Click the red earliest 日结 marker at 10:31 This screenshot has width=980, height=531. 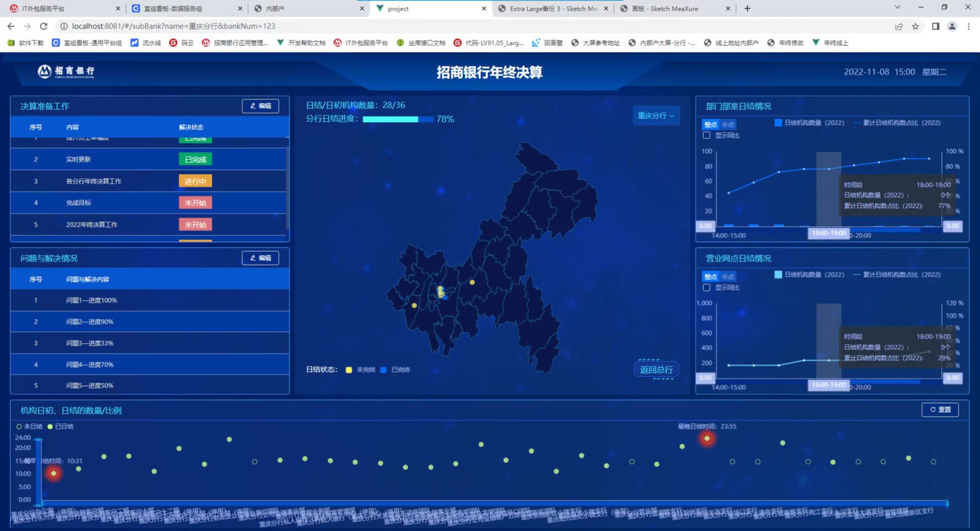[x=54, y=473]
